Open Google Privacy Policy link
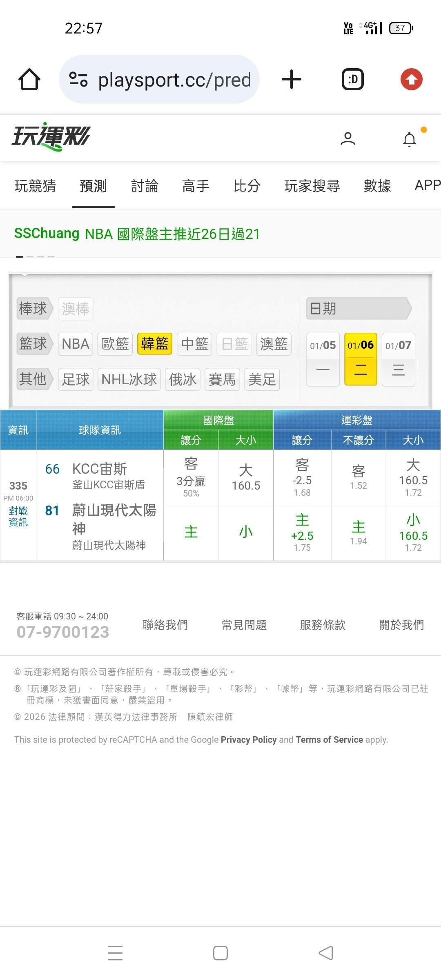Image resolution: width=441 pixels, height=980 pixels. (x=249, y=739)
